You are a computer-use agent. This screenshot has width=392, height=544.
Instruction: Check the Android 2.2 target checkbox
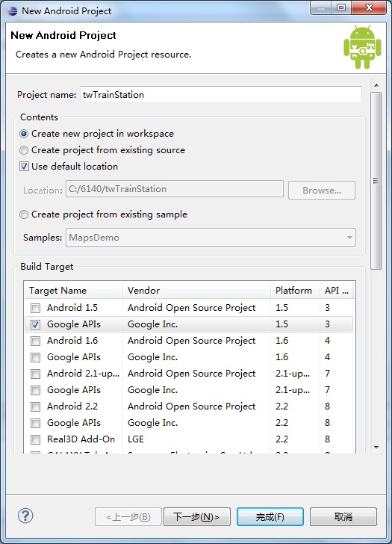[35, 407]
